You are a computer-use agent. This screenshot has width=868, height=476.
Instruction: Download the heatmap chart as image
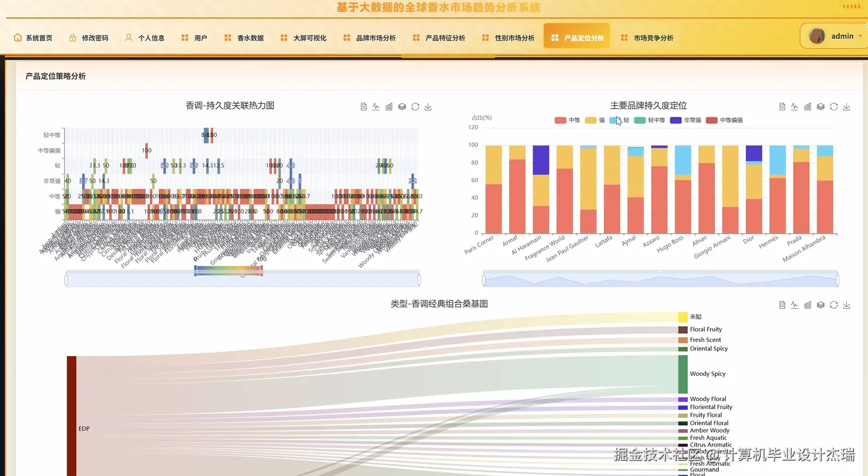tap(428, 107)
